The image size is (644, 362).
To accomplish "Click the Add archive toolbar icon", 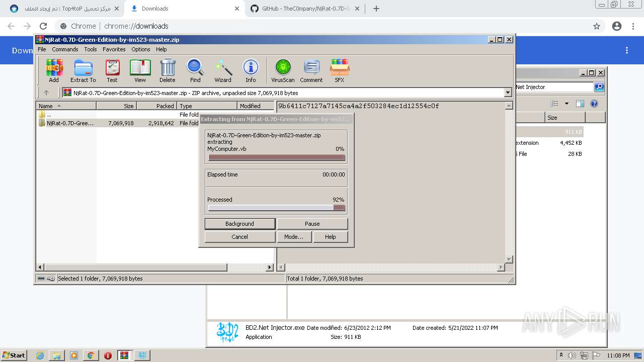I will pyautogui.click(x=54, y=70).
